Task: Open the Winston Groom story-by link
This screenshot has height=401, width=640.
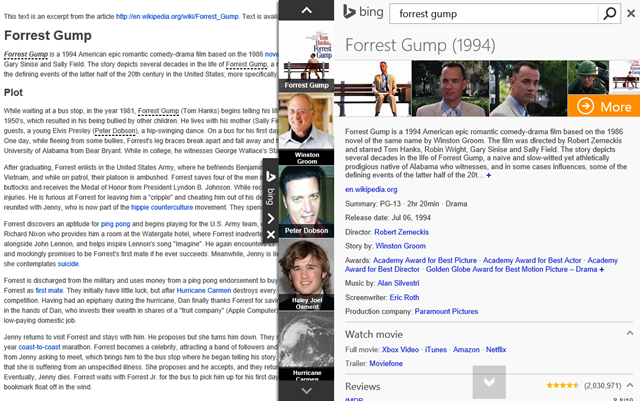Action: tap(400, 246)
